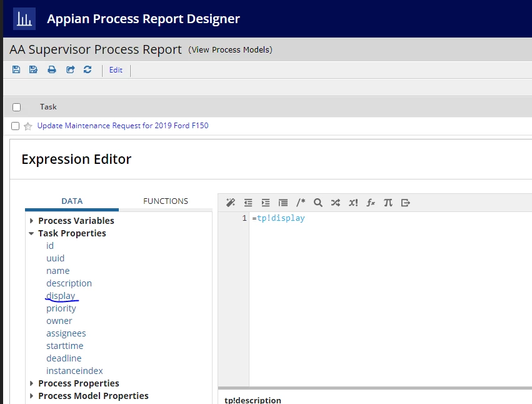Collapse the Task Properties tree node

click(31, 233)
